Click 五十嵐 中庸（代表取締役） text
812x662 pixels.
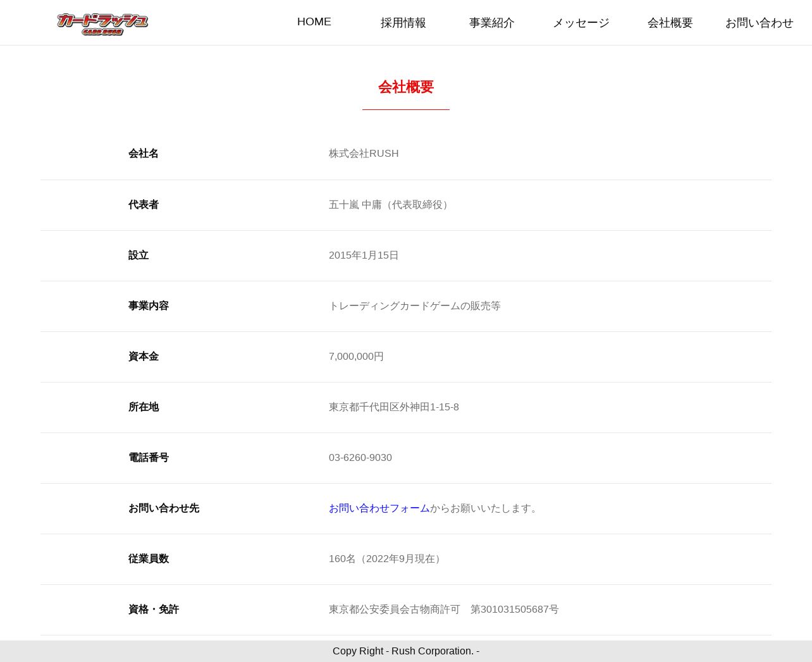click(x=391, y=205)
